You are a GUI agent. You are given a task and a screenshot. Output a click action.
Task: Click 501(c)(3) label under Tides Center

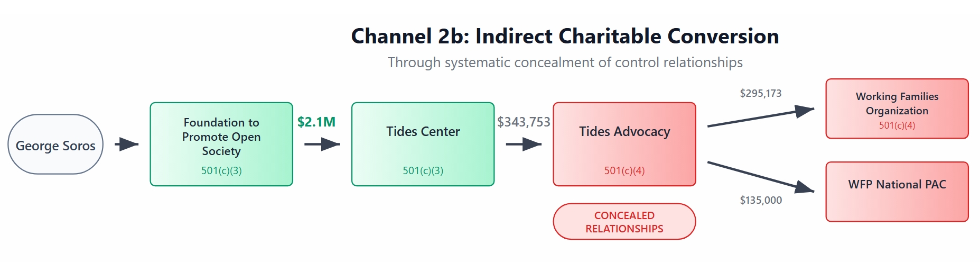click(x=423, y=170)
